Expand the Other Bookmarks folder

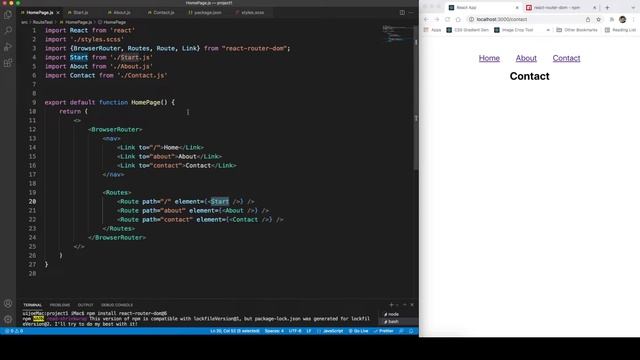point(577,30)
